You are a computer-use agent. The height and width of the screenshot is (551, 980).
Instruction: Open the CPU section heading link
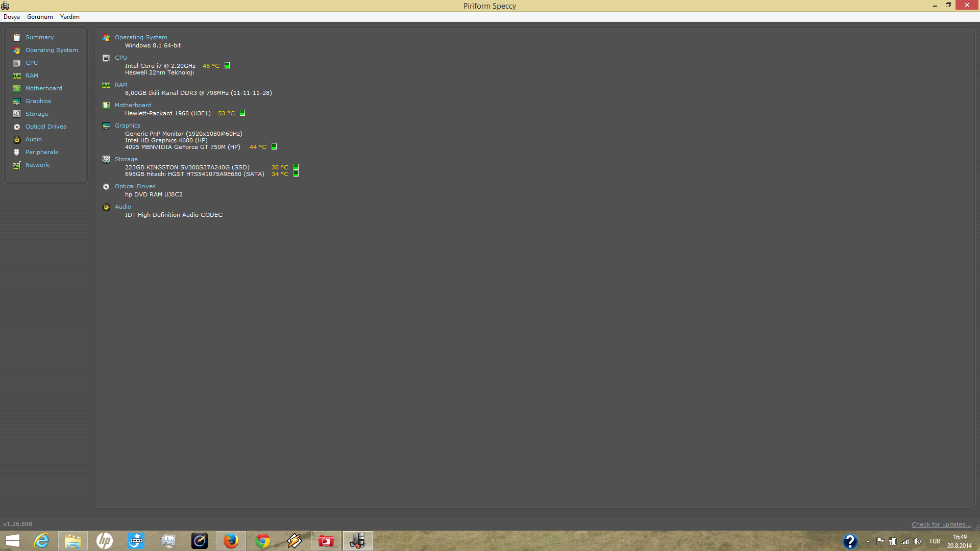(121, 58)
